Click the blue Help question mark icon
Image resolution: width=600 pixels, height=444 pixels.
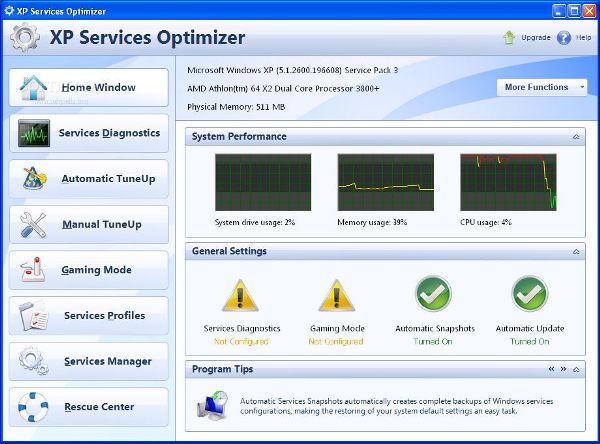(x=564, y=38)
